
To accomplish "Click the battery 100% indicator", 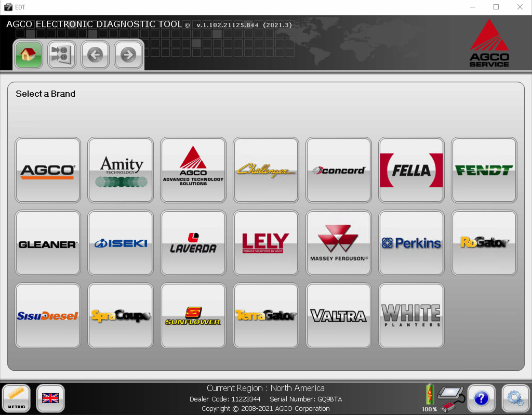I will [x=430, y=397].
